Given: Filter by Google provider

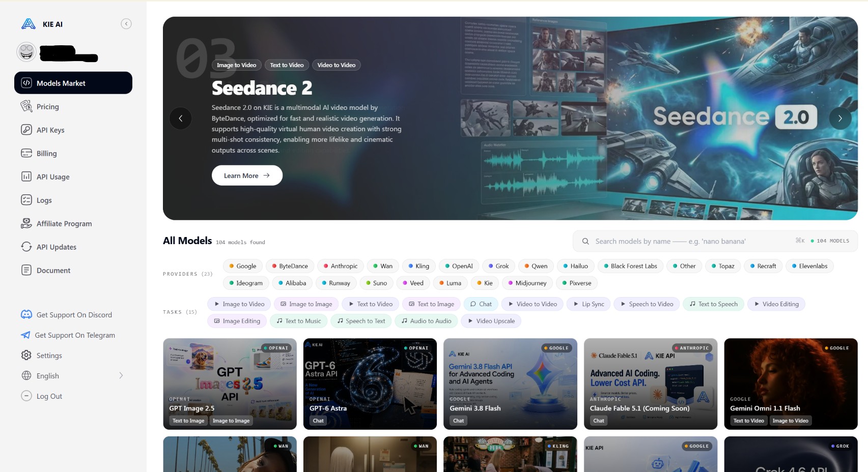Looking at the screenshot, I should pos(243,266).
